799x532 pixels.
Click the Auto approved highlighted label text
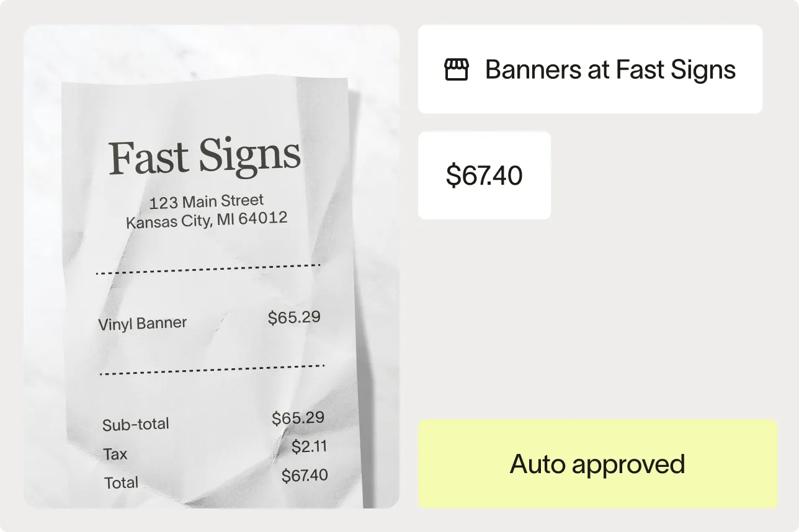pyautogui.click(x=597, y=463)
